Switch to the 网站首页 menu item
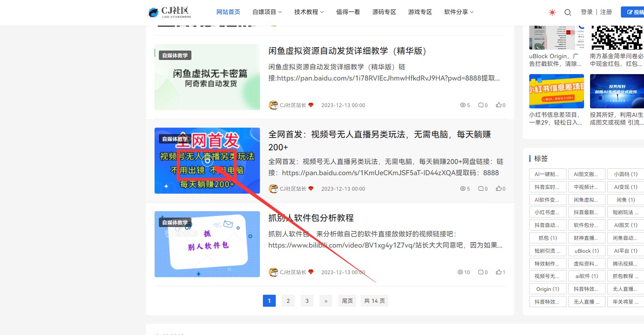 click(228, 12)
